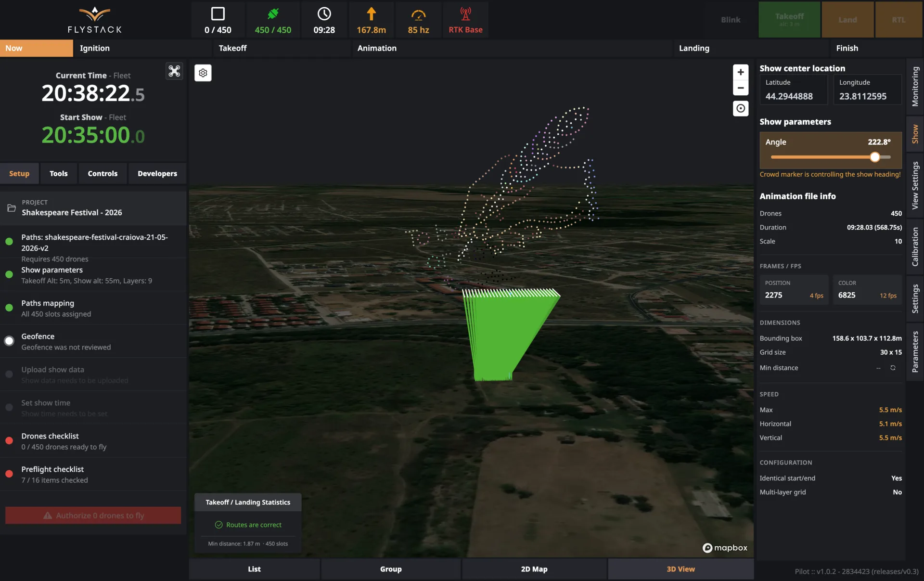
Task: Zoom in the map with plus button
Action: [x=741, y=72]
